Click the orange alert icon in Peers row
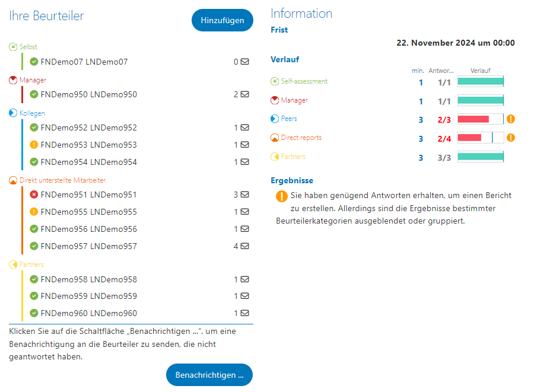The image size is (547, 392). point(511,119)
